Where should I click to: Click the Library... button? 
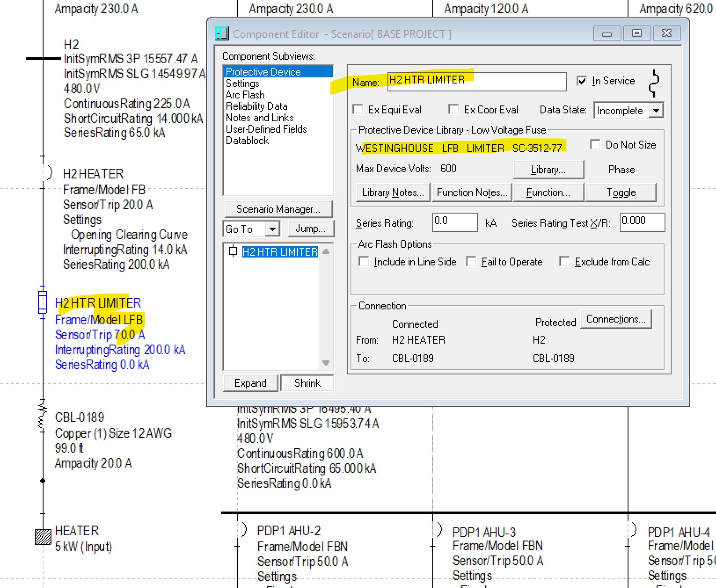pos(548,170)
